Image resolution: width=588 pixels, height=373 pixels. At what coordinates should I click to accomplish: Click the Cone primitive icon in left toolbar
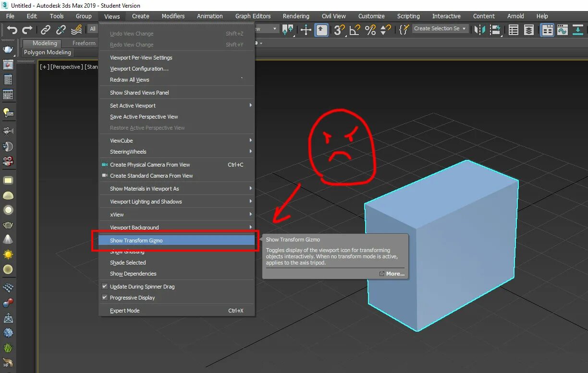click(x=8, y=239)
